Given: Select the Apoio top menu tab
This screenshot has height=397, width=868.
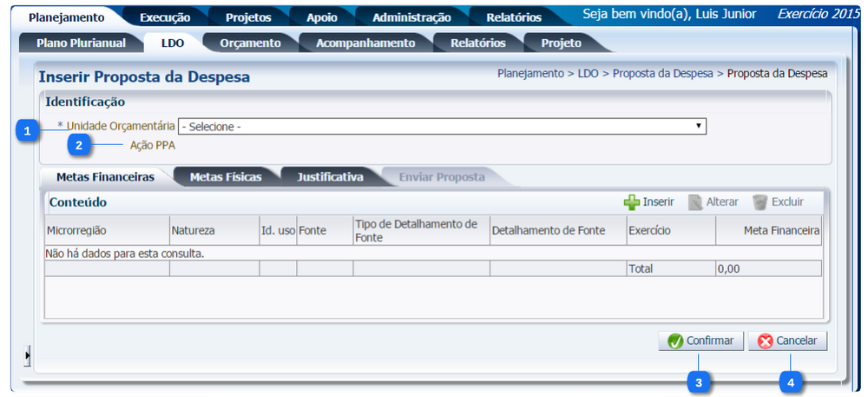Looking at the screenshot, I should click(322, 17).
